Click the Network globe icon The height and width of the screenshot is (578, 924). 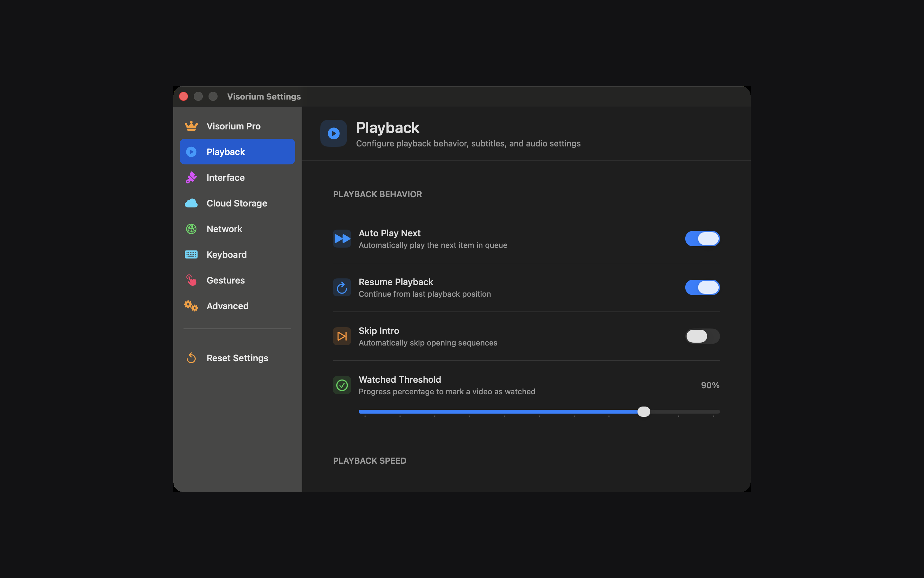click(x=191, y=229)
